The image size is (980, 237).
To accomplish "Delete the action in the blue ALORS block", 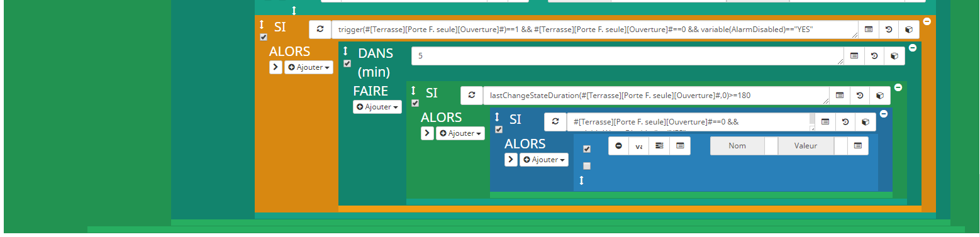I will coord(619,146).
